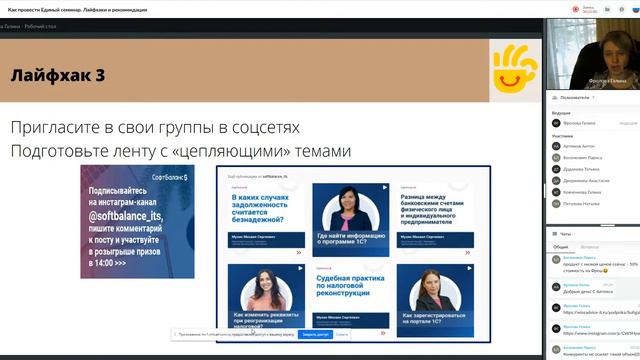Screen dimensions: 640x360
Task: Open the instagram.com link in chat
Action: click(601, 333)
